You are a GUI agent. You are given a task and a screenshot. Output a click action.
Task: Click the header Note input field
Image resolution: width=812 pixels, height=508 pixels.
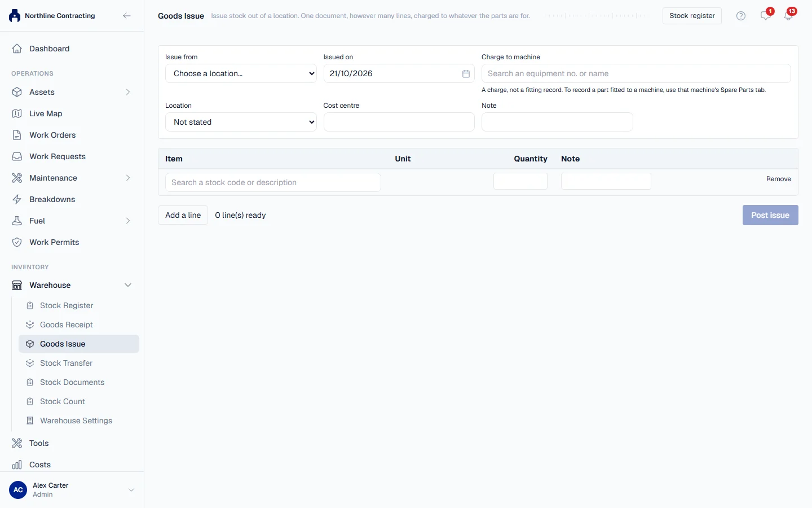tap(557, 122)
